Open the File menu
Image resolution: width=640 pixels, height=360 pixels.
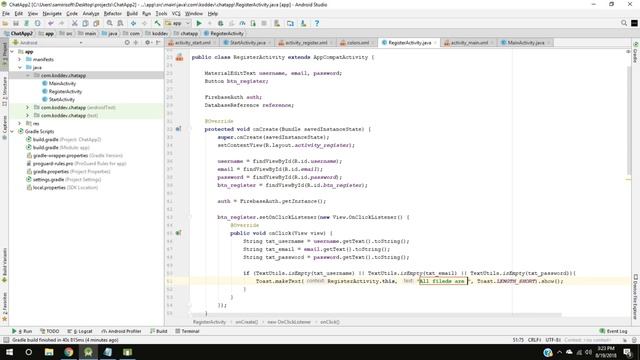pos(6,13)
